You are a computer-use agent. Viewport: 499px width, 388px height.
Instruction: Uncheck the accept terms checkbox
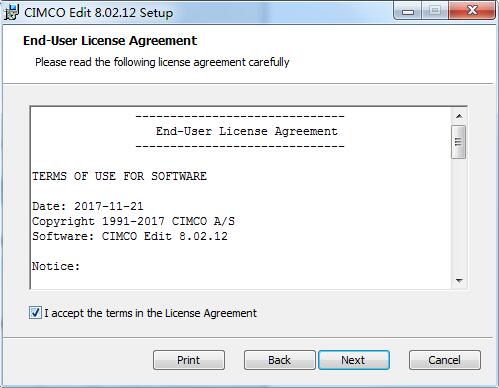35,313
